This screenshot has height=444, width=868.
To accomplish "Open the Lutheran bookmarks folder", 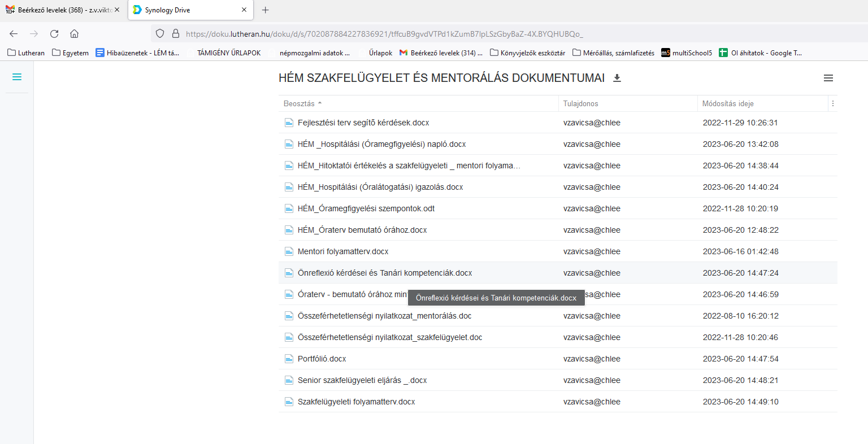I will click(x=26, y=53).
